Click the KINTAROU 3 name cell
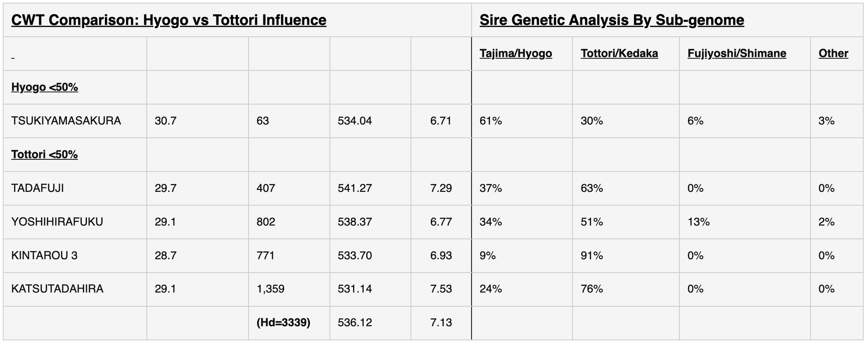This screenshot has height=343, width=868. (44, 256)
